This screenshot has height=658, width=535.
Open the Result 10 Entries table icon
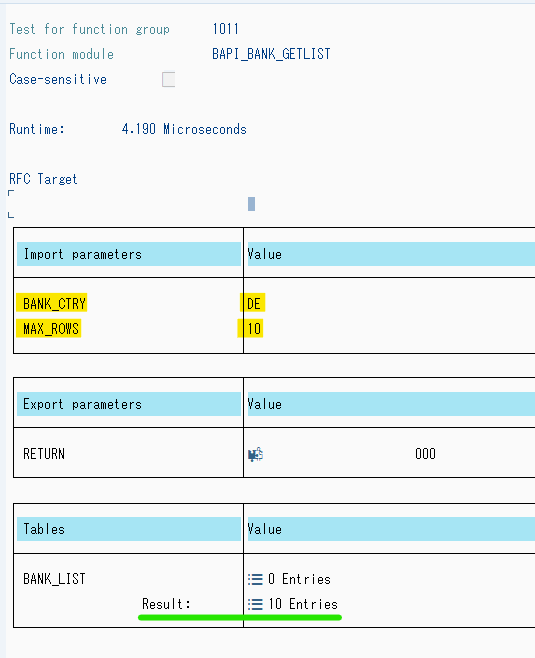[x=255, y=604]
